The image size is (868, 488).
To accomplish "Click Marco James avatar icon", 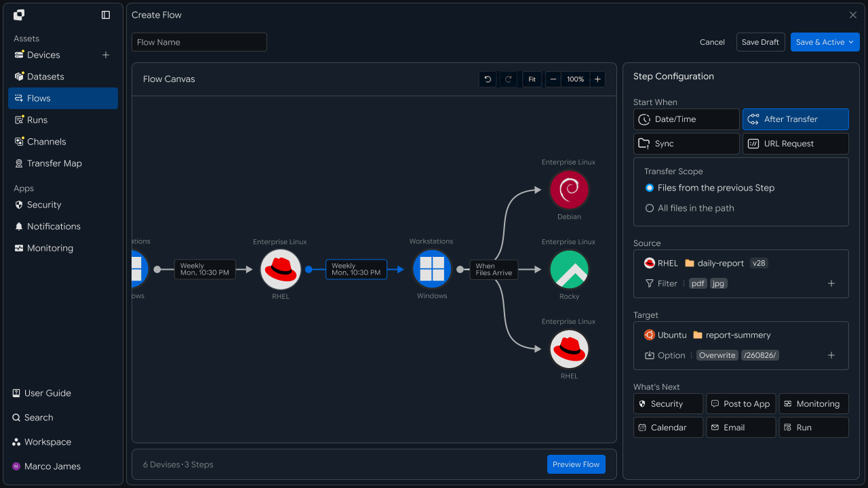I will click(16, 466).
